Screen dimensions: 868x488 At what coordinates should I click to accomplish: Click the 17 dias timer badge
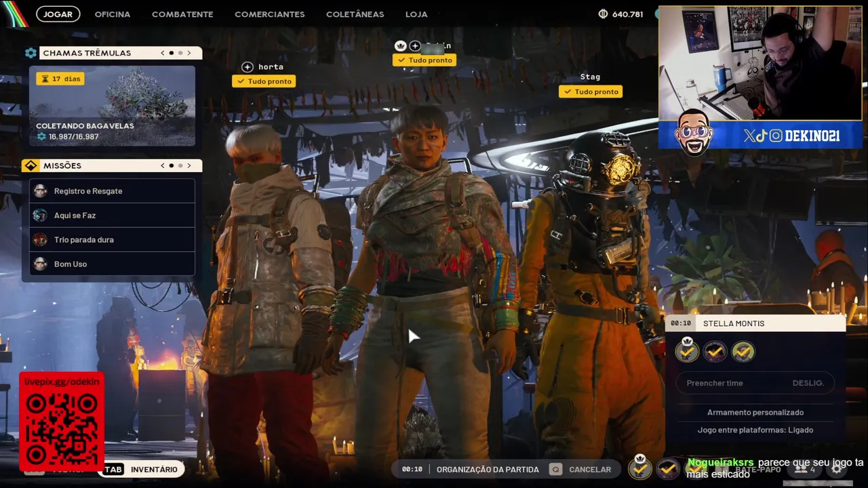click(x=60, y=79)
